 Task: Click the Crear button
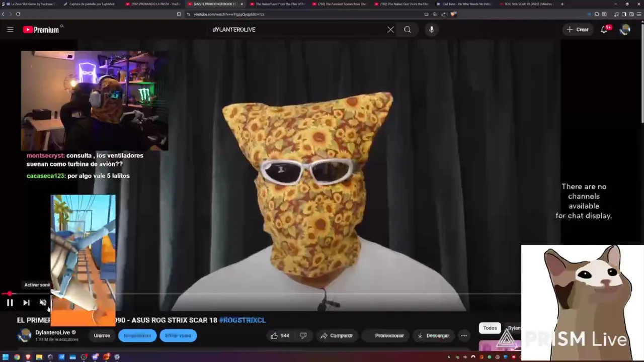point(578,30)
